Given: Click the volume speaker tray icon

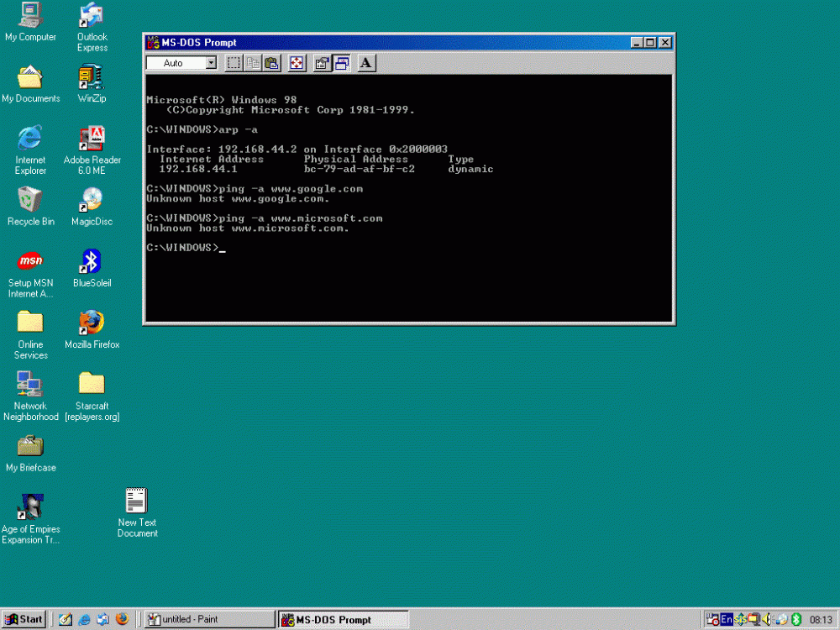Looking at the screenshot, I should coord(767,619).
